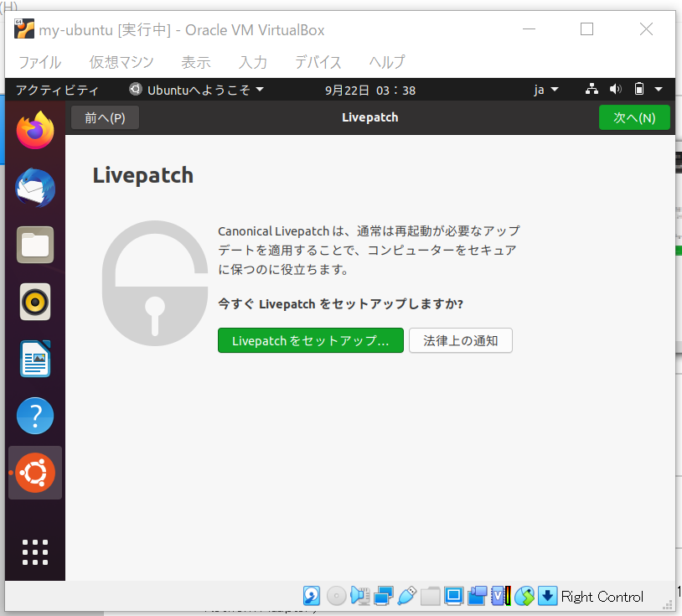
Task: Click the network adapters status icon
Action: pos(384,596)
